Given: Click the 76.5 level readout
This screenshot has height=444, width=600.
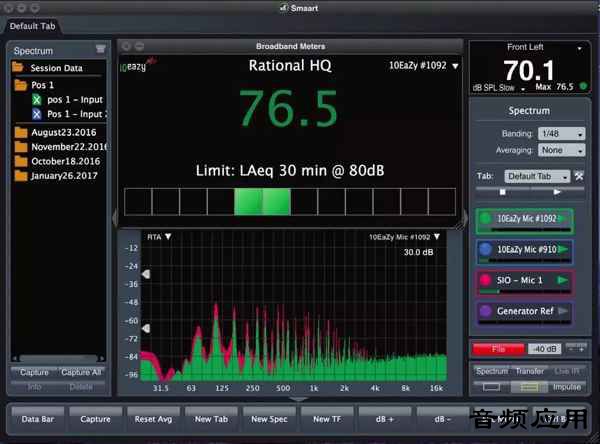Looking at the screenshot, I should point(288,108).
